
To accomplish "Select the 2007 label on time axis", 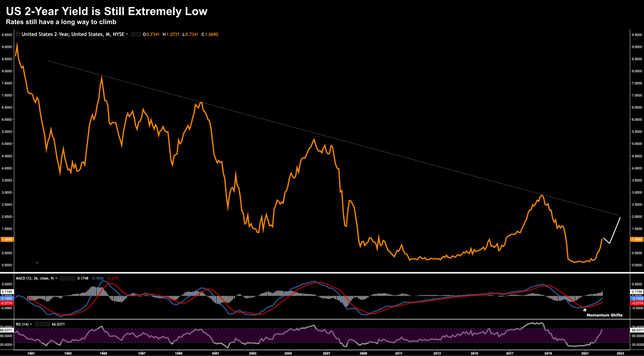I will tap(326, 353).
